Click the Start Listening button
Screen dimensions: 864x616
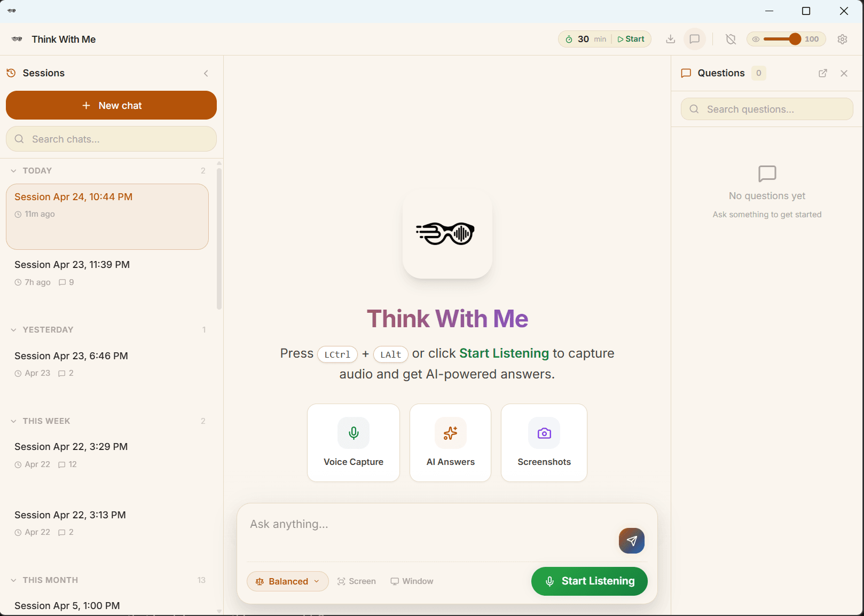[590, 581]
